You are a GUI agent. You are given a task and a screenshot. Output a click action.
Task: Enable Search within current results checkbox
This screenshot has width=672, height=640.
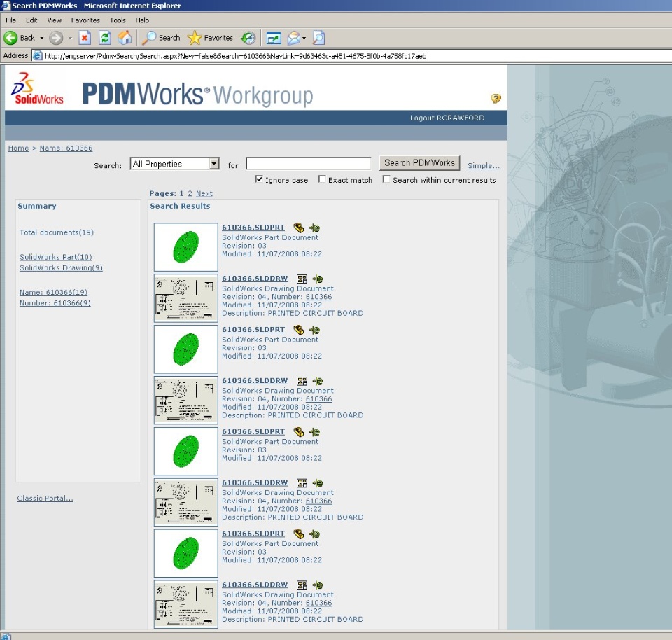(386, 179)
